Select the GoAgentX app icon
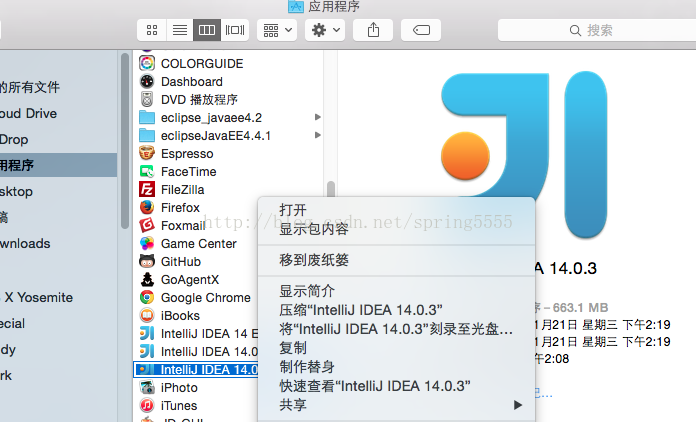The height and width of the screenshot is (422, 696). [x=147, y=279]
